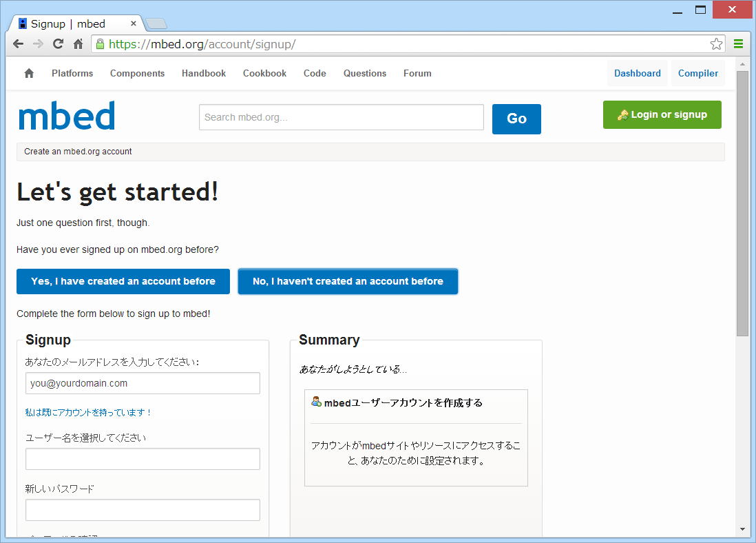Click the Go search button
Screen dimensions: 756x543
coord(516,119)
